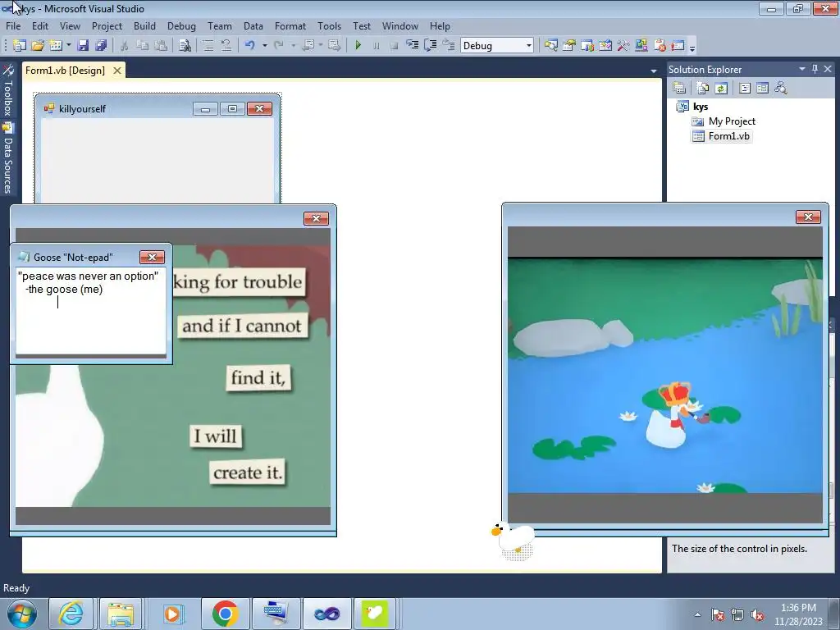Click the Open File folder icon

pyautogui.click(x=38, y=46)
